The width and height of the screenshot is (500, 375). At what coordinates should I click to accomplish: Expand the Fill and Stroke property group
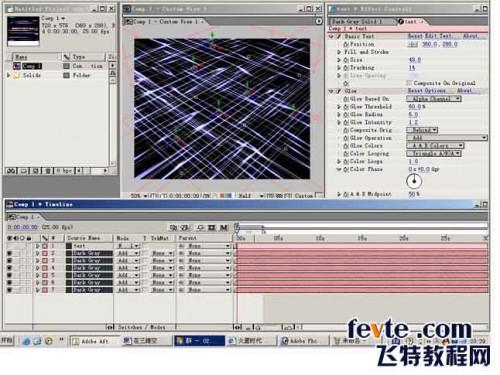(339, 52)
